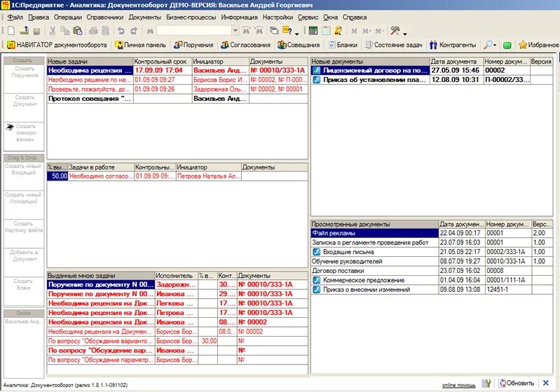Viewport: 560px width, 392px height.
Task: Click the Совещания toolbar button
Action: click(299, 45)
